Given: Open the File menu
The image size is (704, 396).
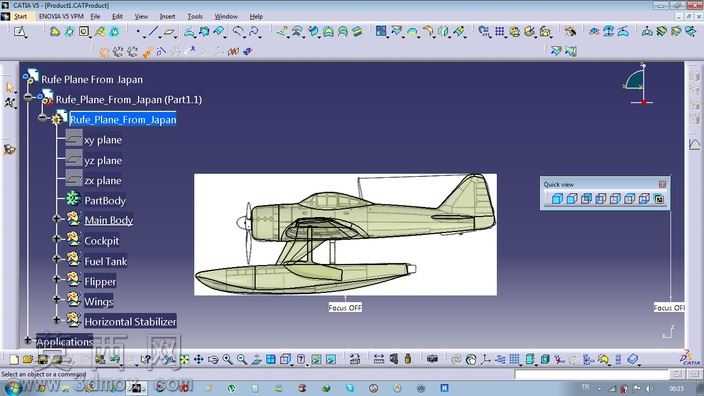Looking at the screenshot, I should click(95, 17).
